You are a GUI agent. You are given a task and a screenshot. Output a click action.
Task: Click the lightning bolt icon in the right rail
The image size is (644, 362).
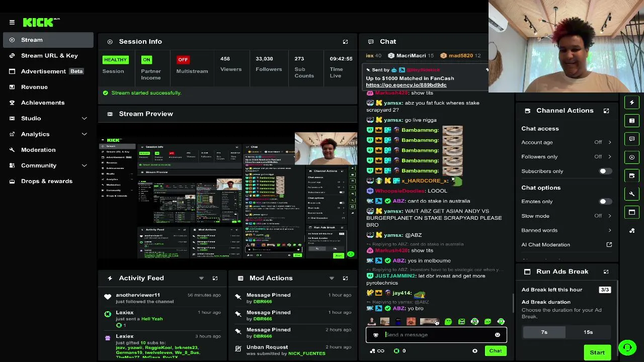(x=632, y=103)
